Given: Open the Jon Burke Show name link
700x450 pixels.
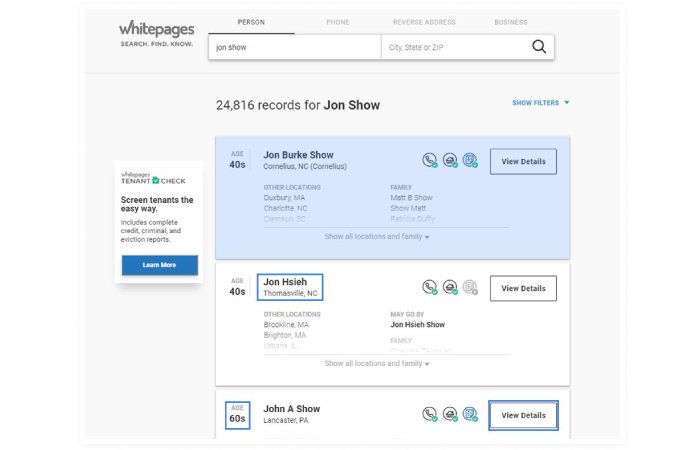Looking at the screenshot, I should (298, 155).
